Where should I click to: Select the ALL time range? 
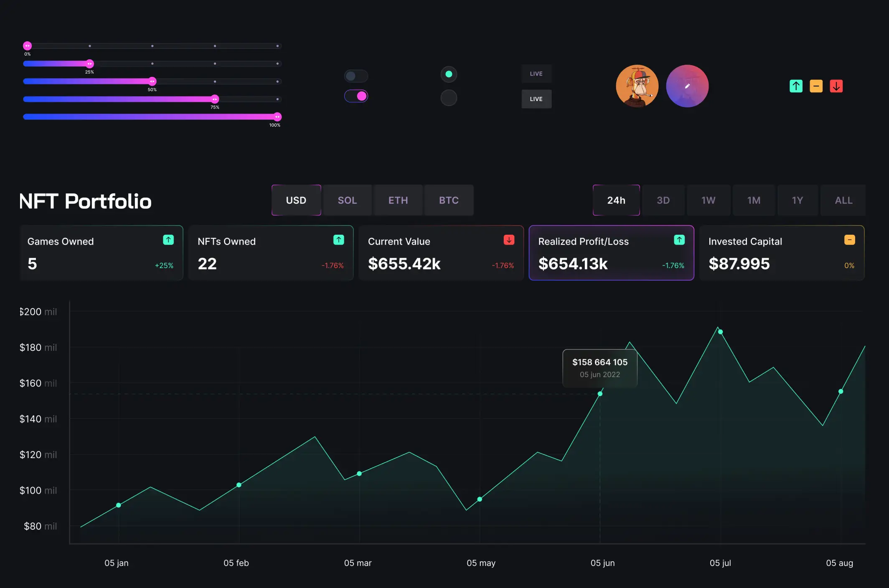pos(843,200)
